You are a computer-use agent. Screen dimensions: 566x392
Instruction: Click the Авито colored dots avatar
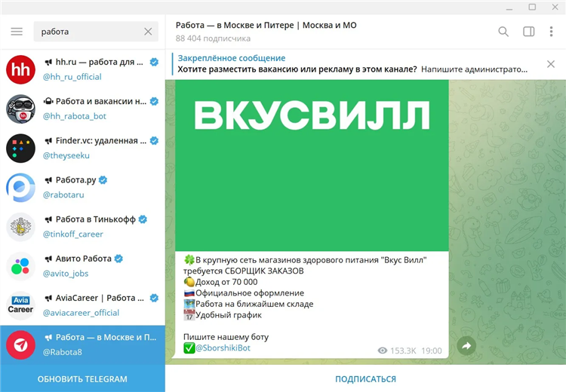pos(20,266)
